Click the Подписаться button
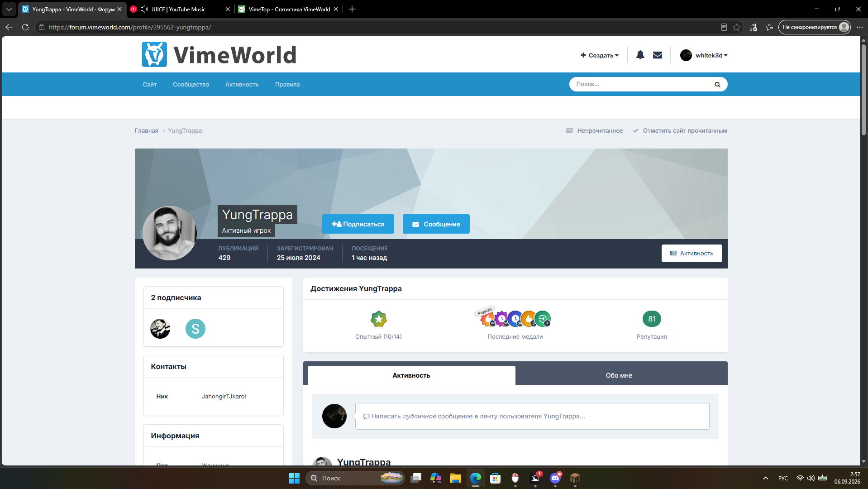868x489 pixels. point(358,224)
